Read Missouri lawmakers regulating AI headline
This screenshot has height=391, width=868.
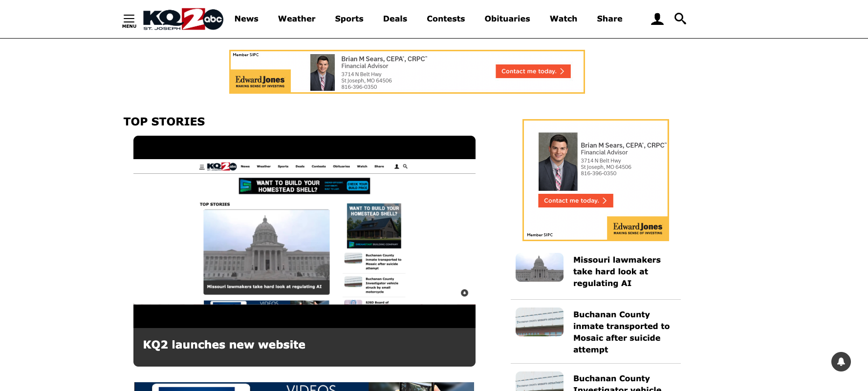617,271
